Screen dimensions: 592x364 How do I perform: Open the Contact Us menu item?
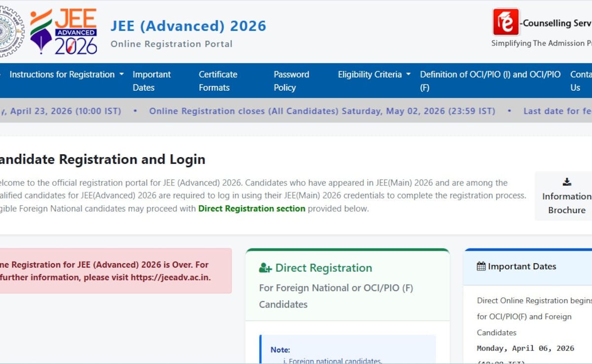580,81
